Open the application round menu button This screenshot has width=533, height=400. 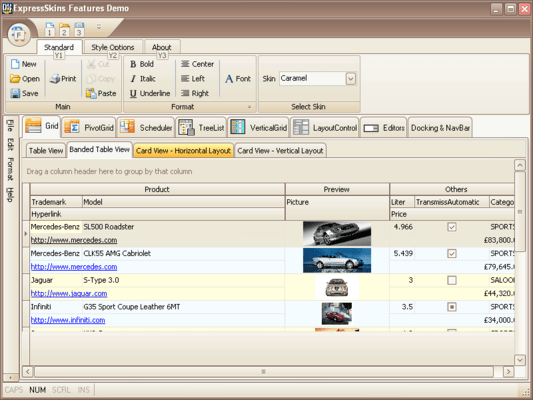pyautogui.click(x=19, y=34)
